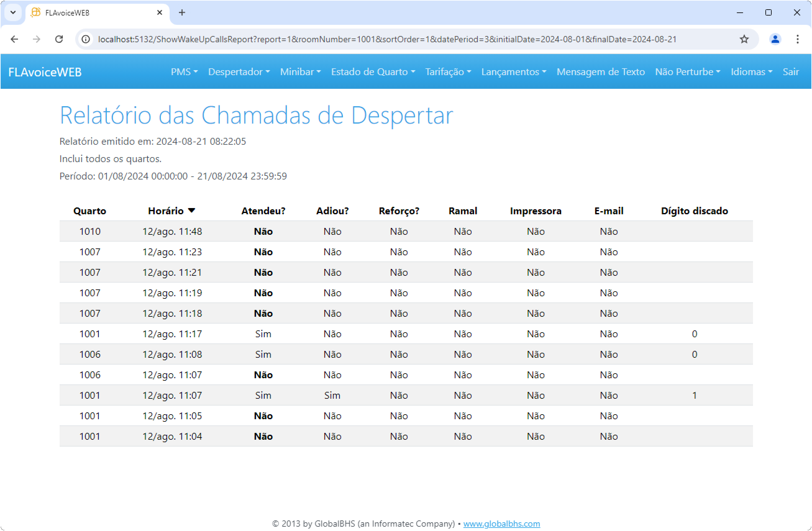This screenshot has width=812, height=531.
Task: Expand the Minibar menu
Action: (300, 72)
